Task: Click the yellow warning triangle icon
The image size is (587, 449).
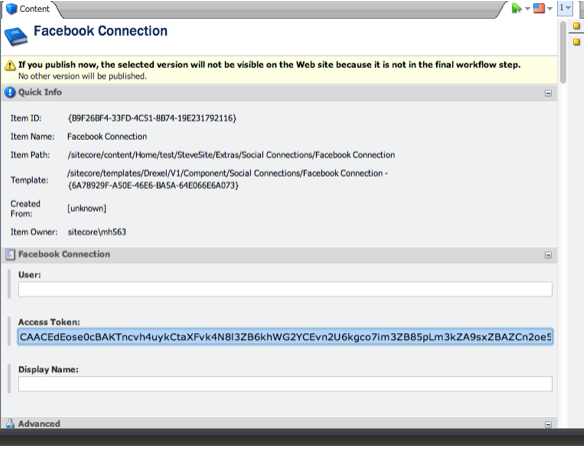Action: pyautogui.click(x=10, y=65)
